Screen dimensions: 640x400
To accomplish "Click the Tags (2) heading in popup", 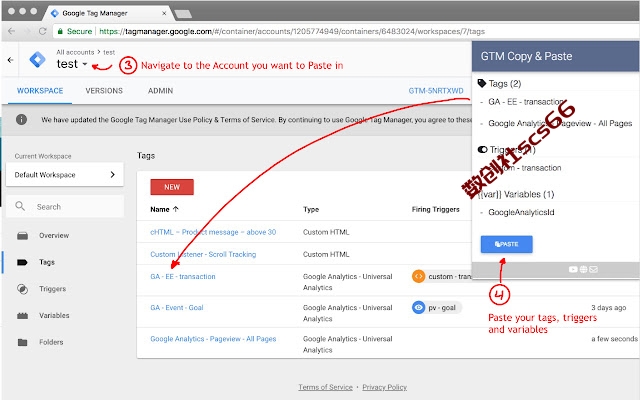I will (505, 84).
